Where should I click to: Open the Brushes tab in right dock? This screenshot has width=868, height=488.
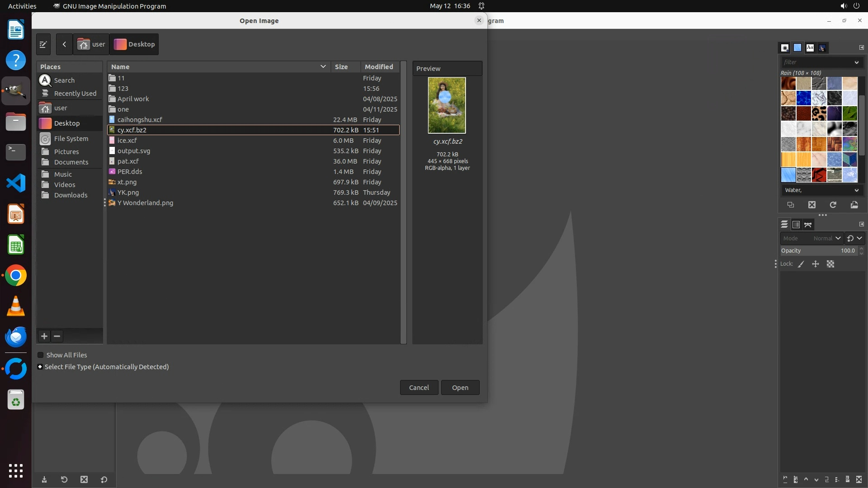[x=785, y=48]
